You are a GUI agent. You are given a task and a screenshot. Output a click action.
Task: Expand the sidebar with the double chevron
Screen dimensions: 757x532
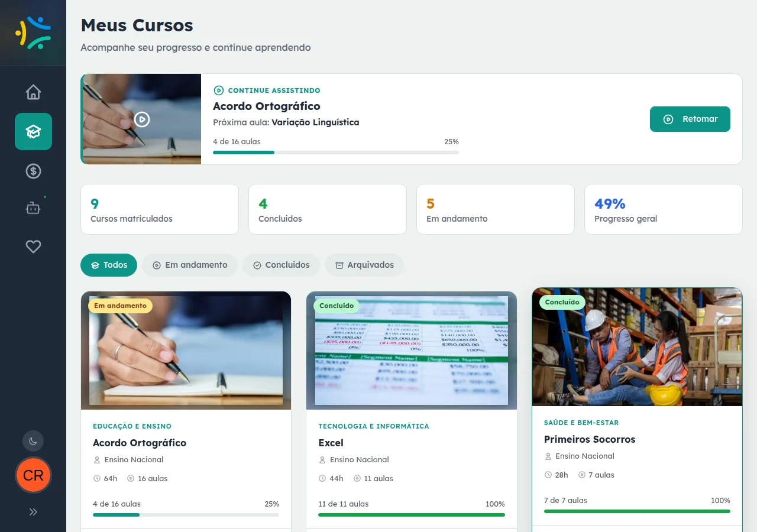tap(33, 512)
